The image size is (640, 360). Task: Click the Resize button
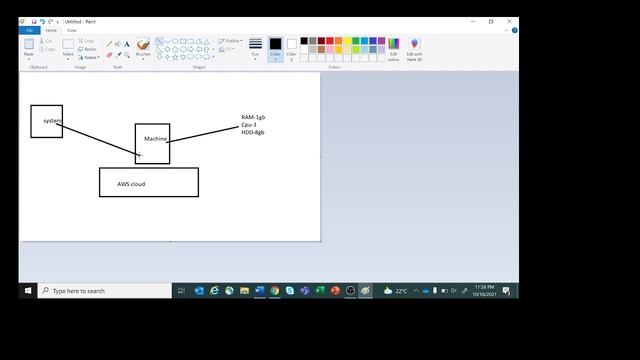(x=87, y=49)
